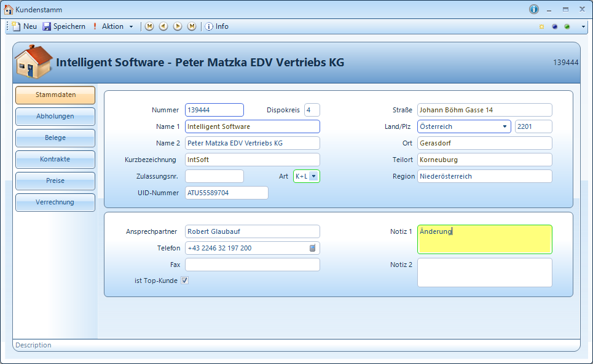Maximize the Kundenstamm window
Image resolution: width=593 pixels, height=364 pixels.
pos(565,9)
